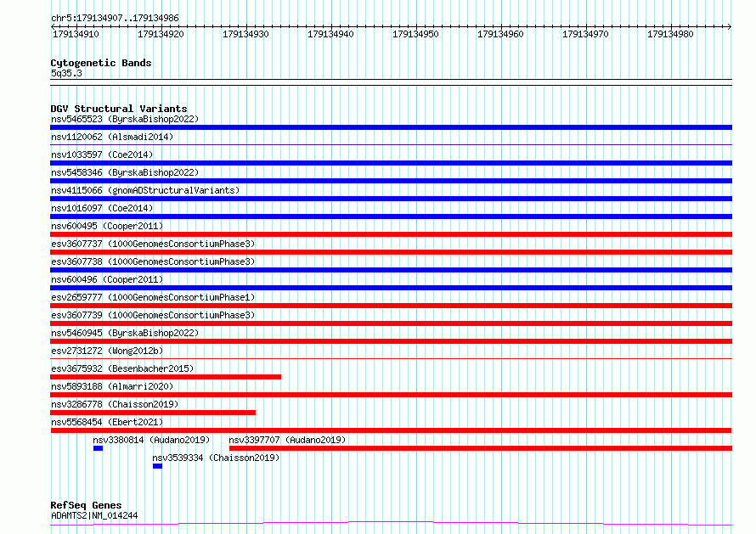Click the magenta ADAMTS2 gene track line
The width and height of the screenshot is (756, 534).
click(391, 524)
